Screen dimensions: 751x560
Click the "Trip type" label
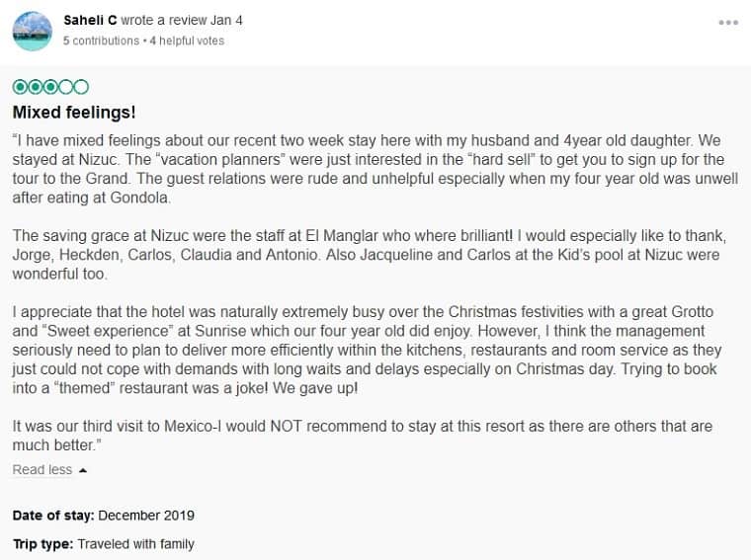pyautogui.click(x=42, y=544)
